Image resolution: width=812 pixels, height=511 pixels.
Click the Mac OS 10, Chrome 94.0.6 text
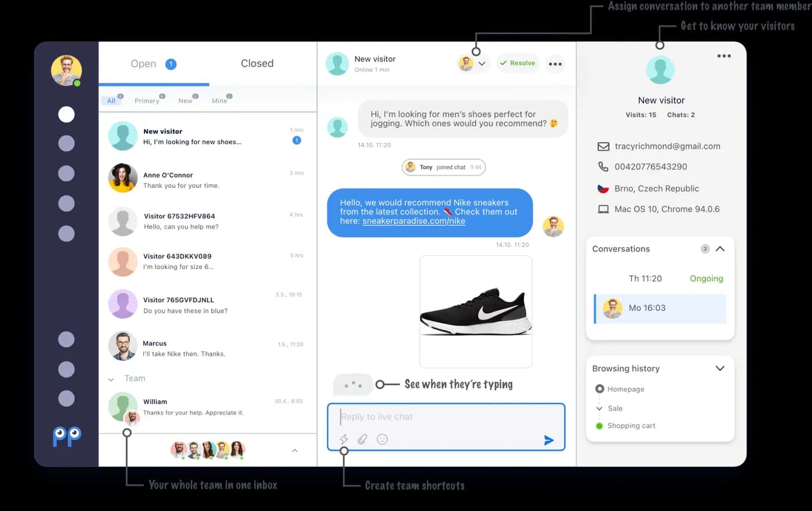tap(667, 209)
